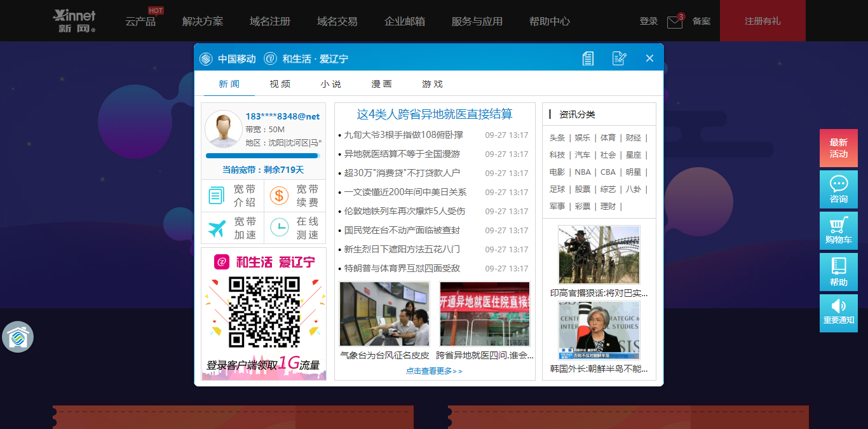The height and width of the screenshot is (429, 868).
Task: Switch to the 小说 tab
Action: point(330,84)
